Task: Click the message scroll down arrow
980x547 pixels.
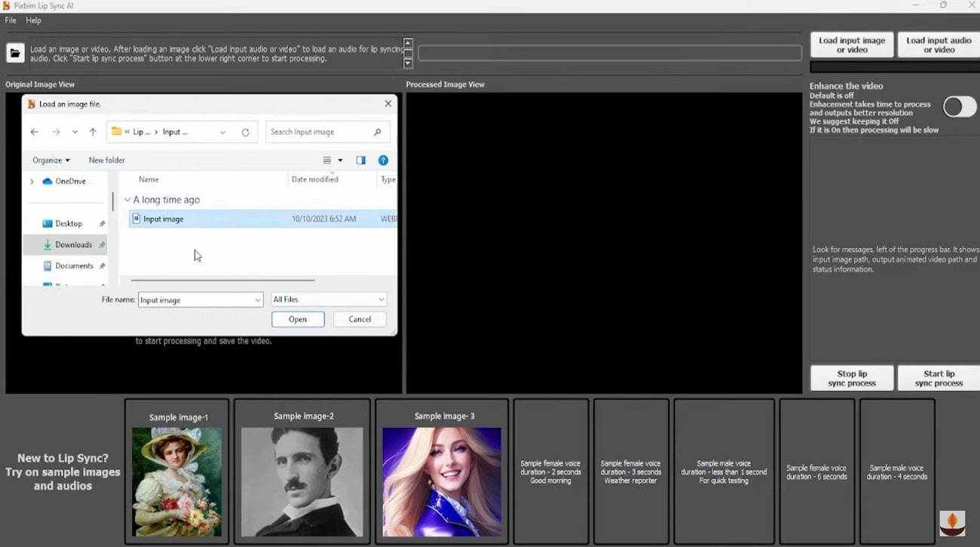Action: [x=408, y=63]
